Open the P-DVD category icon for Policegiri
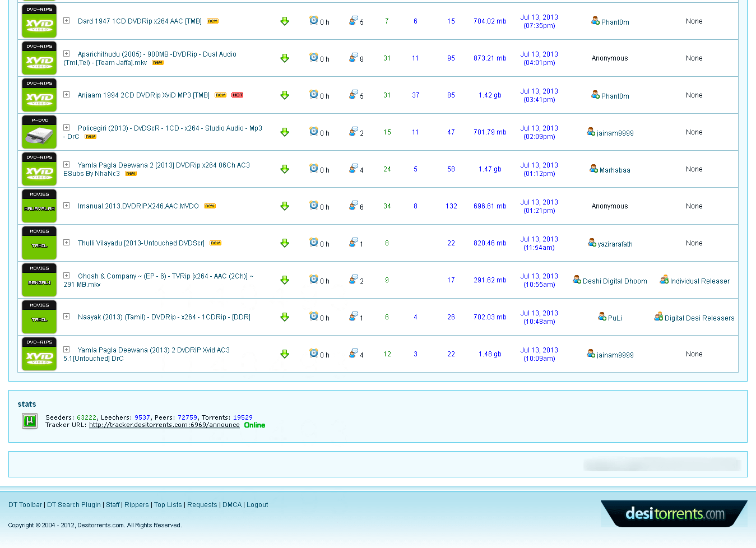This screenshot has width=756, height=548. [39, 132]
